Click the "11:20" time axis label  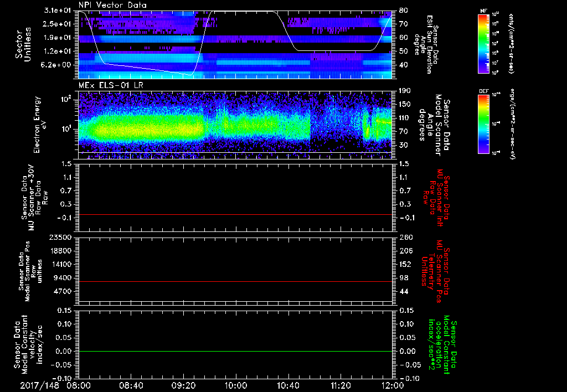pos(341,385)
